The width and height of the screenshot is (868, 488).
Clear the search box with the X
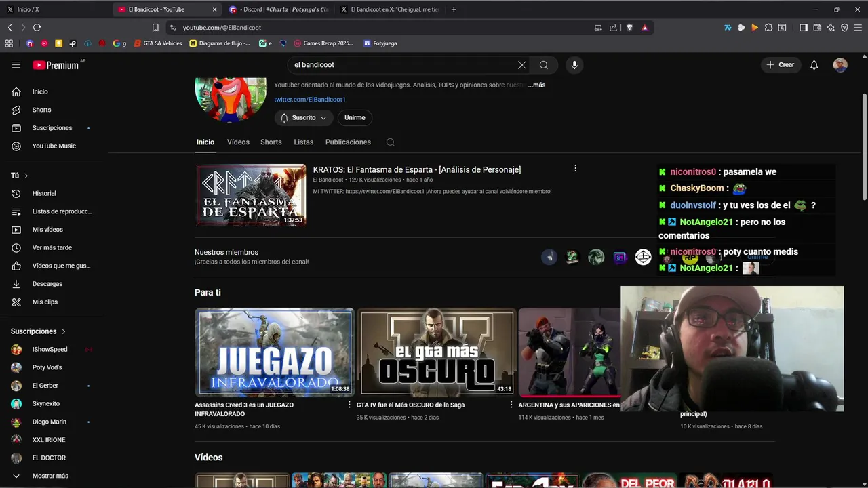pyautogui.click(x=522, y=65)
